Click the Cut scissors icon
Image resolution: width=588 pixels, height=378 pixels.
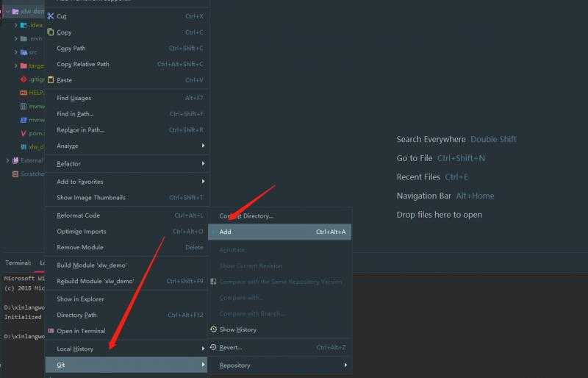pos(51,16)
